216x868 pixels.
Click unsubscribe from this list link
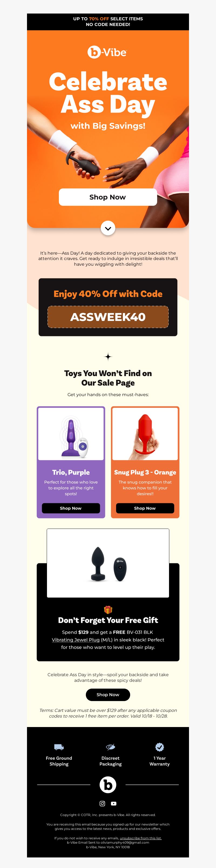(141, 838)
